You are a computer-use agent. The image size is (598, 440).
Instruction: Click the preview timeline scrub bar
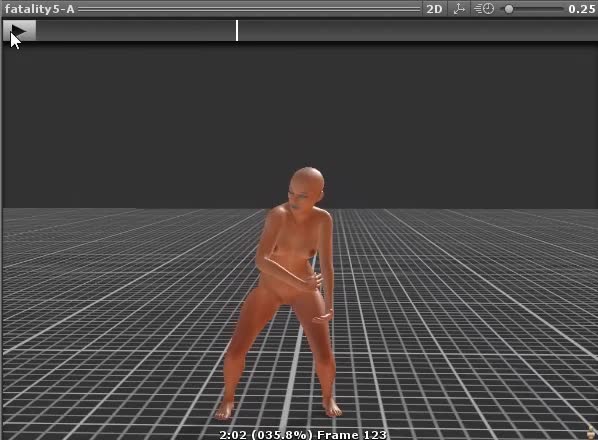click(x=317, y=31)
